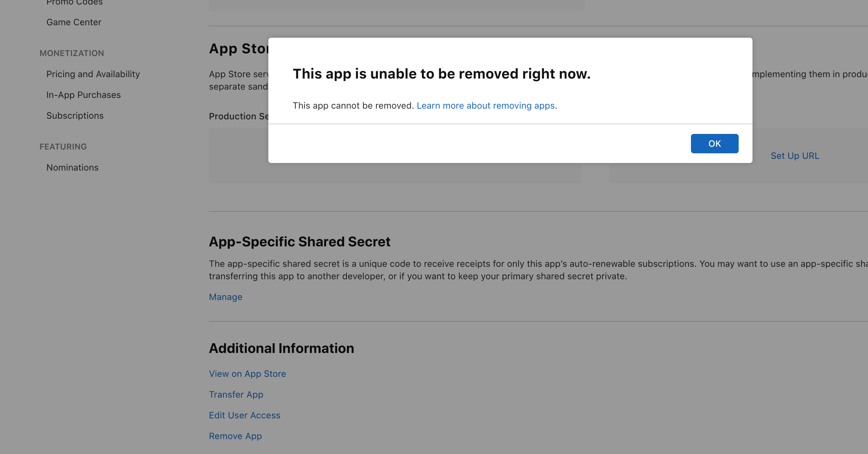Click the "This app cannot be removed" text

[353, 106]
